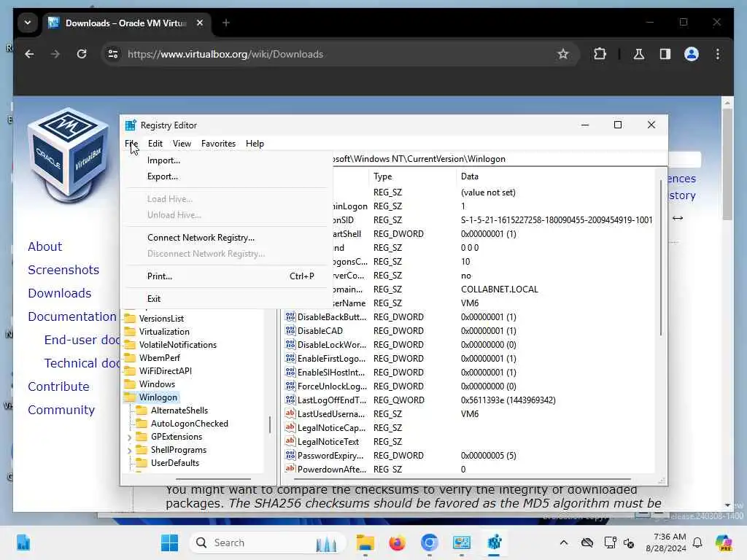Expand the ShellPrograms key
747x560 pixels.
[x=129, y=450]
